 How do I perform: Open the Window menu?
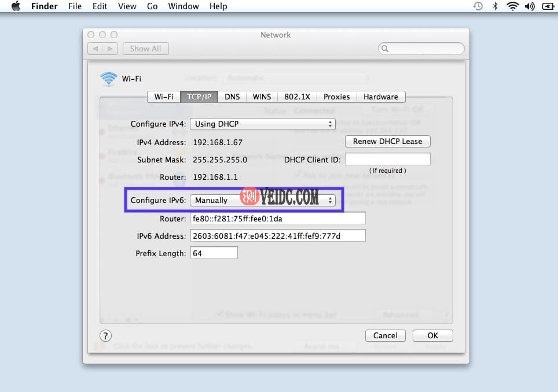(x=183, y=6)
